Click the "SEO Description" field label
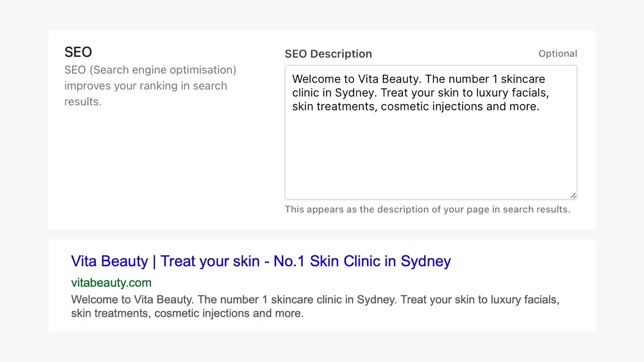Image resolution: width=644 pixels, height=362 pixels. tap(328, 54)
